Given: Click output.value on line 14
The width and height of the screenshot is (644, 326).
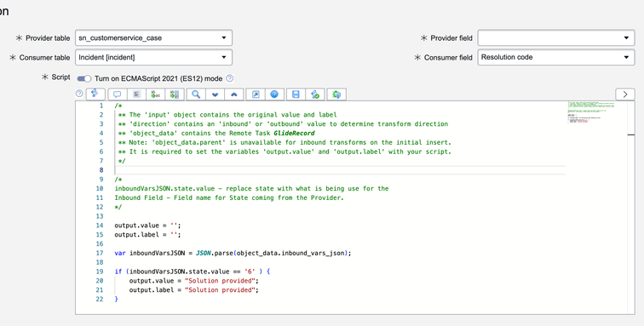Looking at the screenshot, I should pos(137,226).
